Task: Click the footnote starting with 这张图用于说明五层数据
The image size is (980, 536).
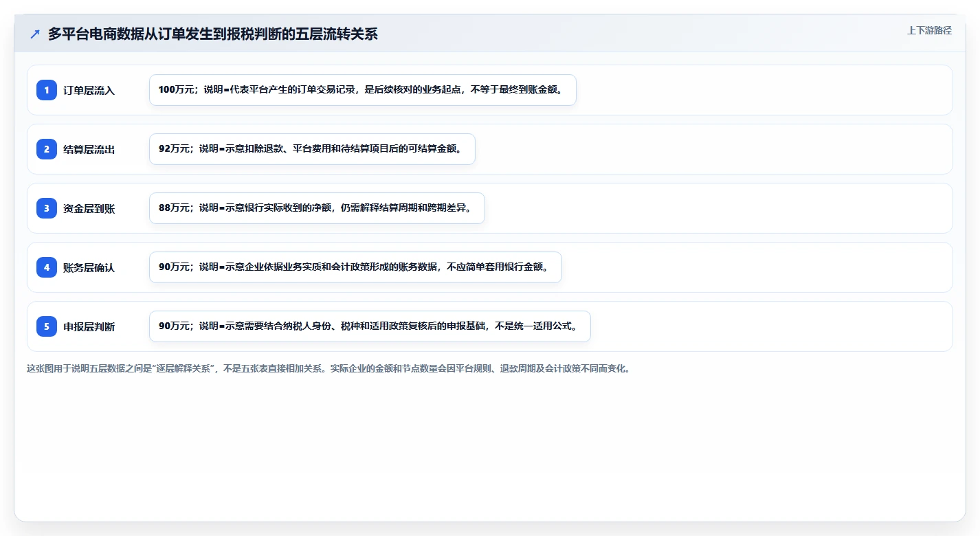Action: click(x=328, y=368)
